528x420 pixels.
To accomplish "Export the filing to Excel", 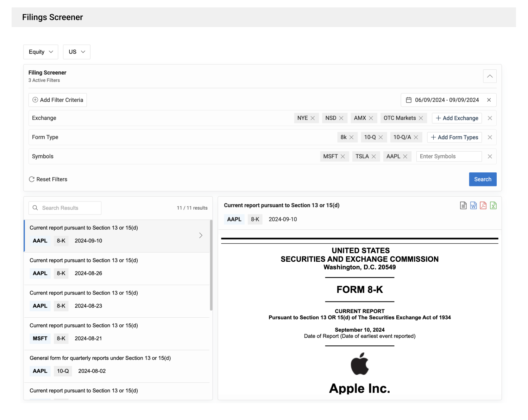I will [x=493, y=205].
